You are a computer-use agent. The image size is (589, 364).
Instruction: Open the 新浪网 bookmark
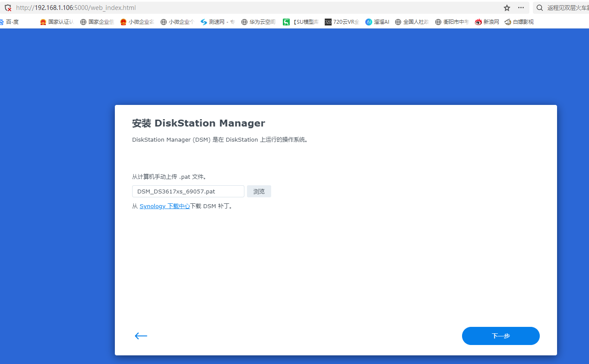point(487,22)
